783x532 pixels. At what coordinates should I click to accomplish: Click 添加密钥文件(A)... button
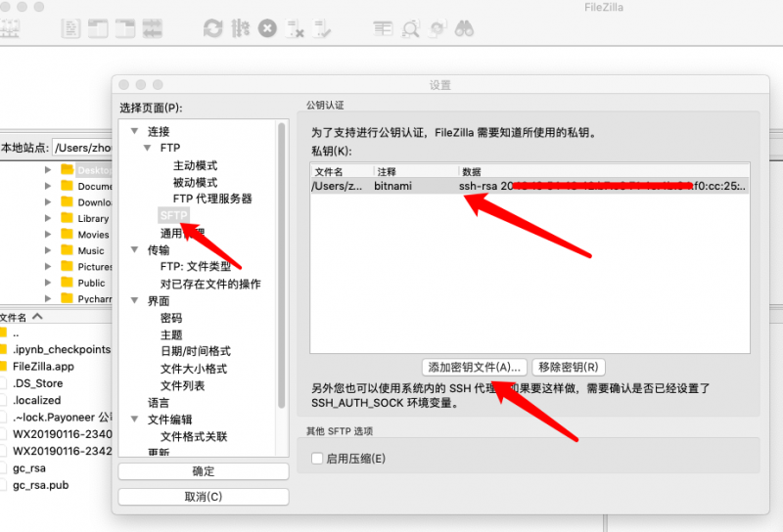(475, 368)
